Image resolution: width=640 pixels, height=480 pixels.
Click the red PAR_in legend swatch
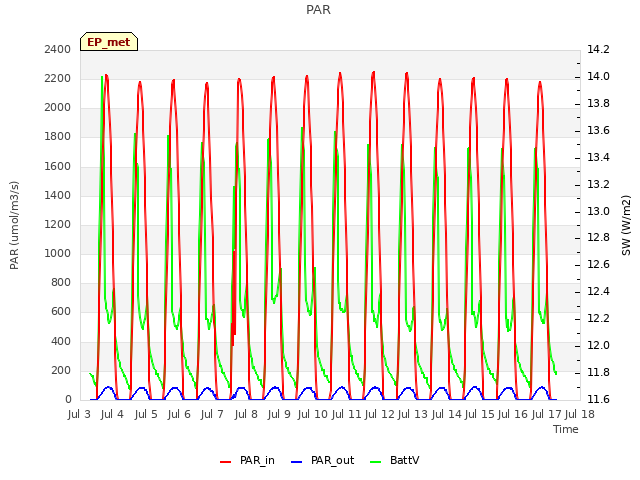point(226,462)
